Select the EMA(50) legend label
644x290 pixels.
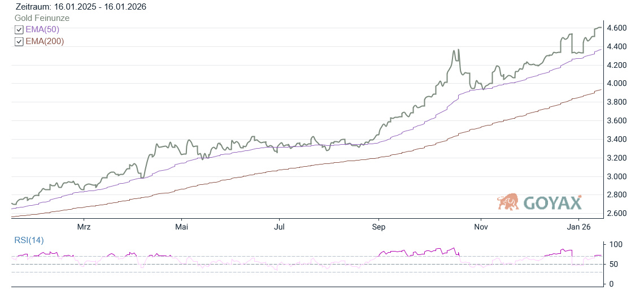pyautogui.click(x=42, y=29)
